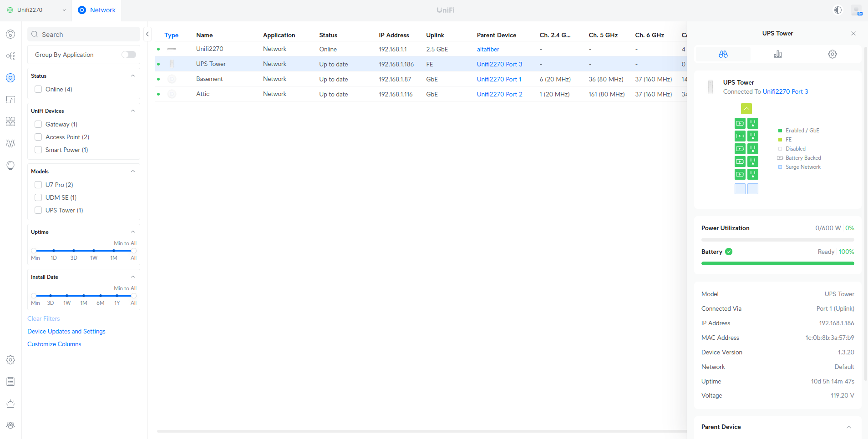Open the Settings gear in left sidebar

pos(10,360)
